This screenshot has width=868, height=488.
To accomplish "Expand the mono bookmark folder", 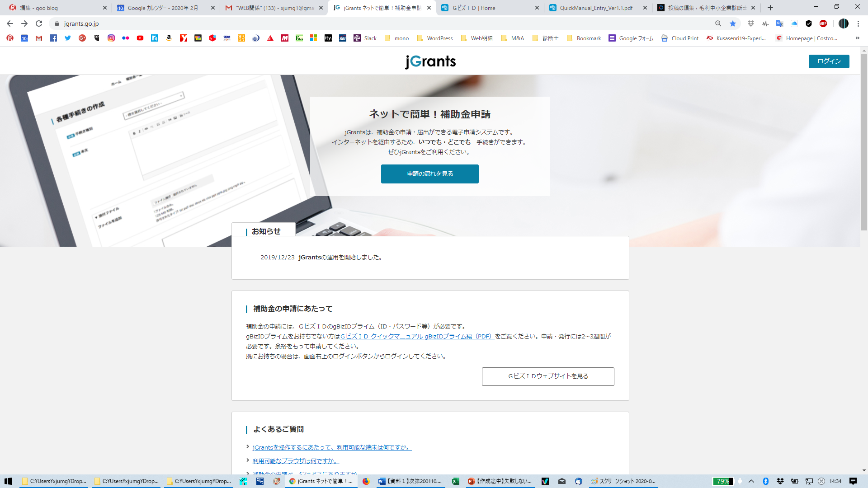I will tap(396, 38).
